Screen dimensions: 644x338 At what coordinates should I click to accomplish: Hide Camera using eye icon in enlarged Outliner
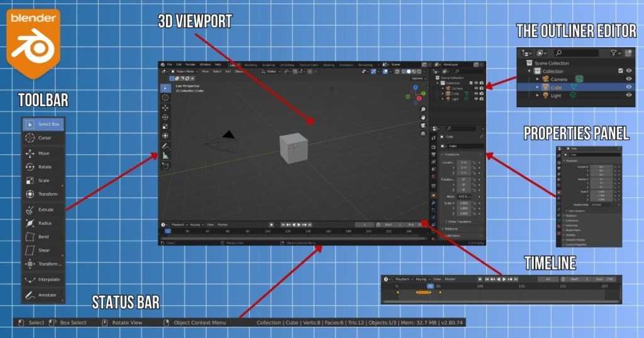point(629,79)
